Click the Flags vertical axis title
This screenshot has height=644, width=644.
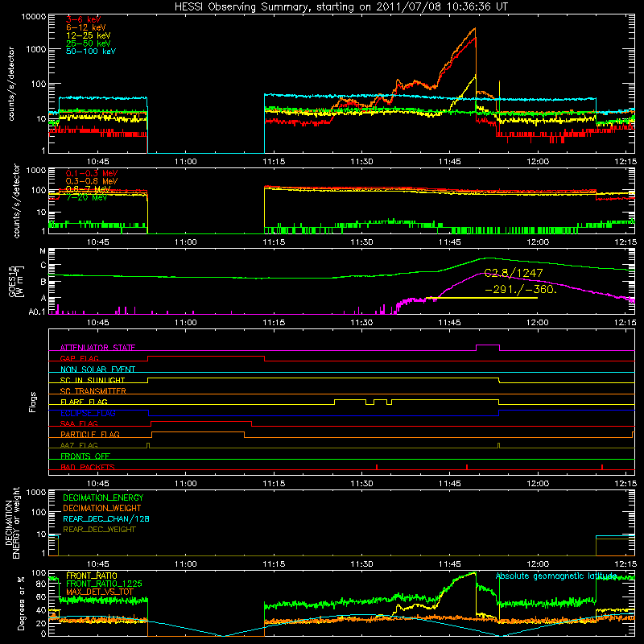coord(32,402)
